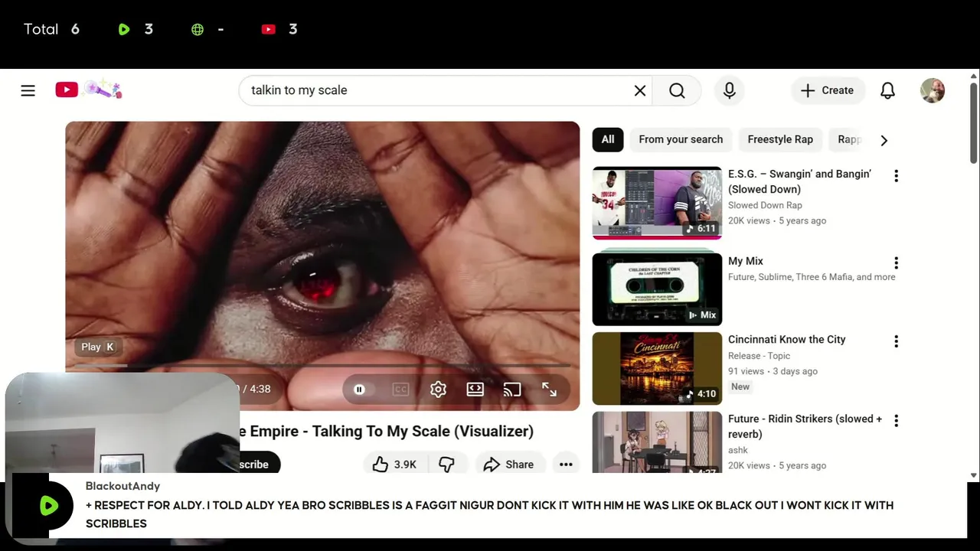Open the My Mix cassette thumbnail
980x551 pixels.
(657, 288)
